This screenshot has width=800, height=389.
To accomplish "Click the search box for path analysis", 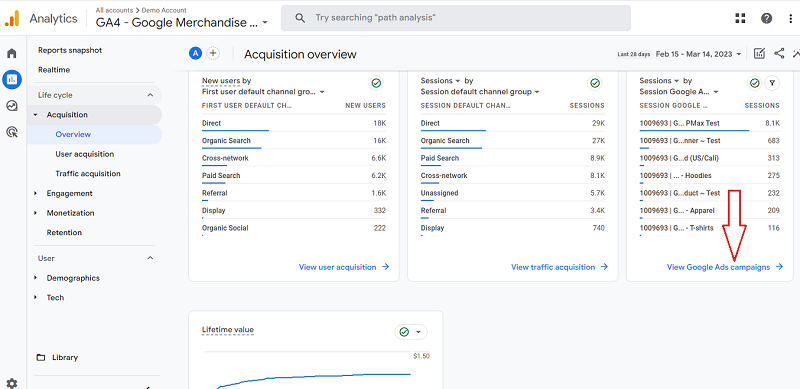I will pyautogui.click(x=456, y=18).
